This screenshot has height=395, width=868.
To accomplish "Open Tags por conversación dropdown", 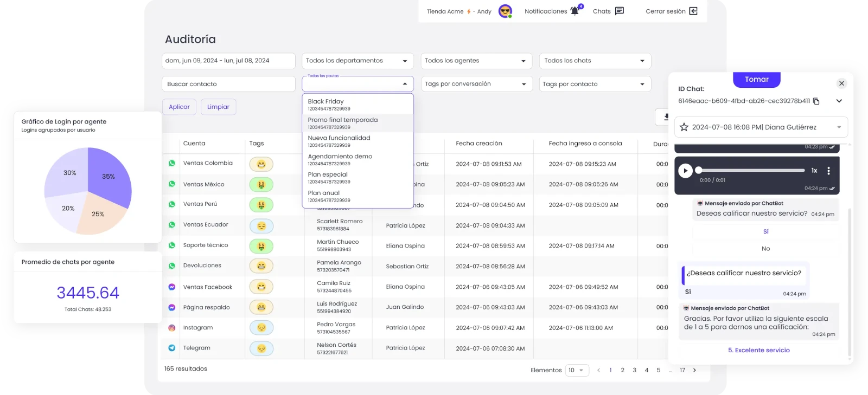I will (476, 84).
